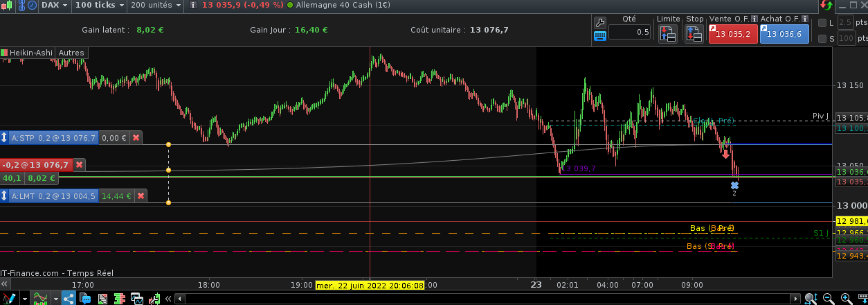868x305 pixels.
Task: Click the blue share icon
Action: pyautogui.click(x=69, y=299)
